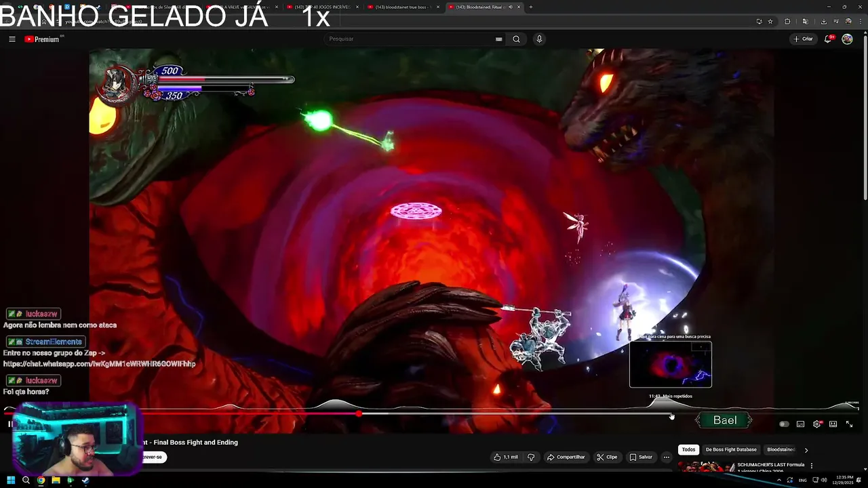Open a new browser tab

(x=530, y=7)
